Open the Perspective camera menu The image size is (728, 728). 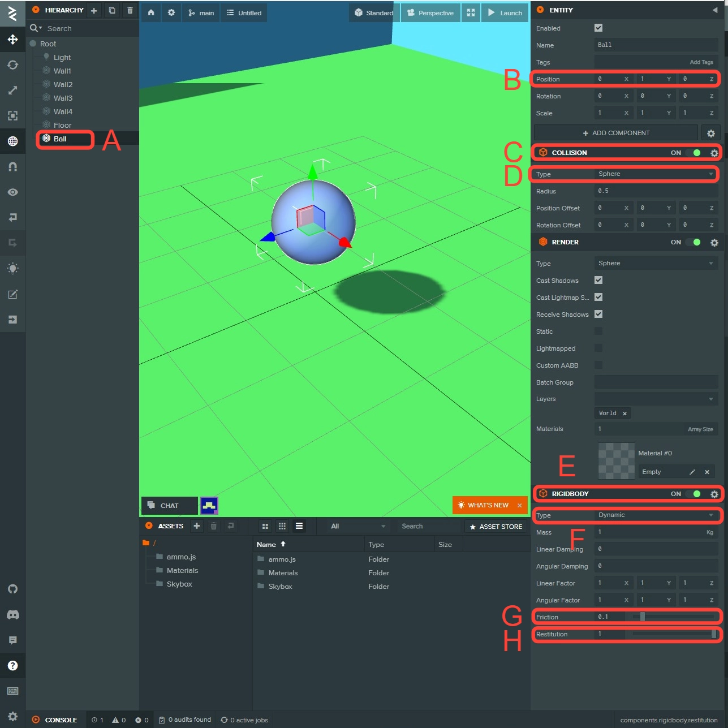click(430, 12)
